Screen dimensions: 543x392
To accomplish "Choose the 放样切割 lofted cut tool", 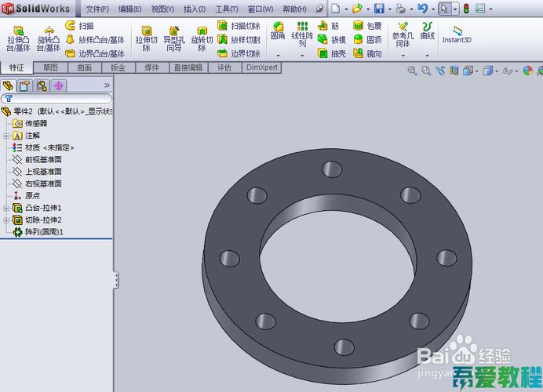I will point(239,39).
